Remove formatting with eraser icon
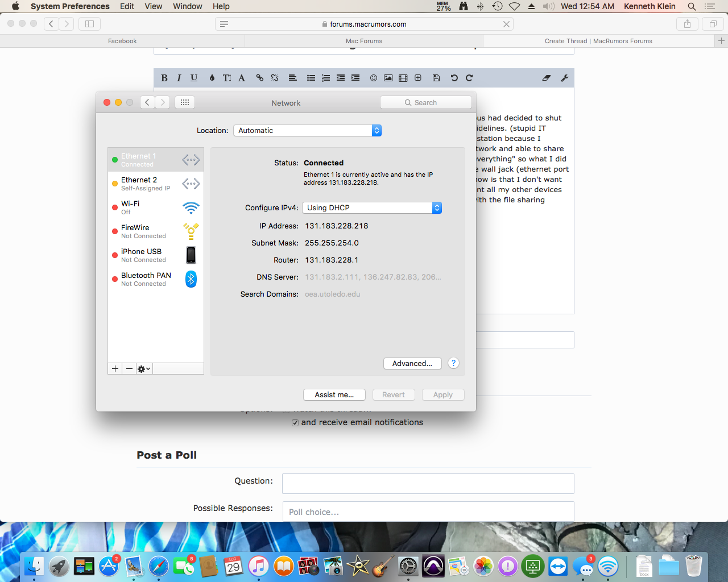This screenshot has width=728, height=582. [547, 78]
